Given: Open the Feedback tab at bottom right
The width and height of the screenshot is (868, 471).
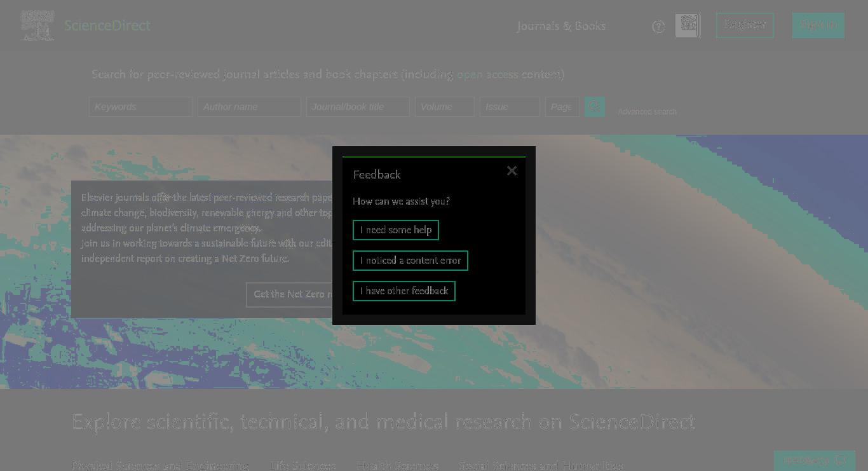Looking at the screenshot, I should (x=815, y=460).
